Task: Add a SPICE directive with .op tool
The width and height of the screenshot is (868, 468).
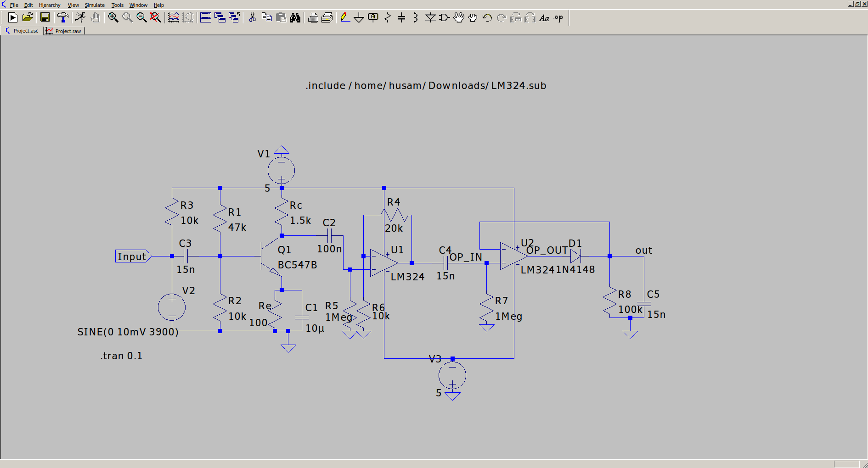Action: coord(558,17)
